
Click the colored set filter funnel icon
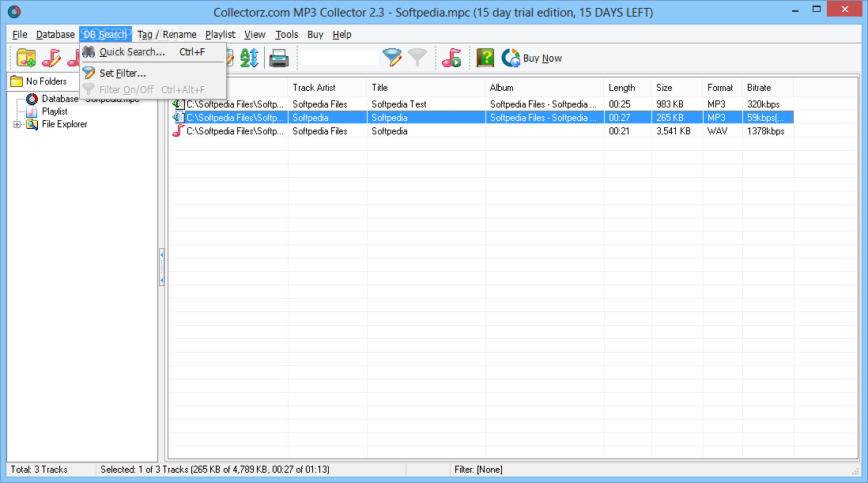click(392, 58)
